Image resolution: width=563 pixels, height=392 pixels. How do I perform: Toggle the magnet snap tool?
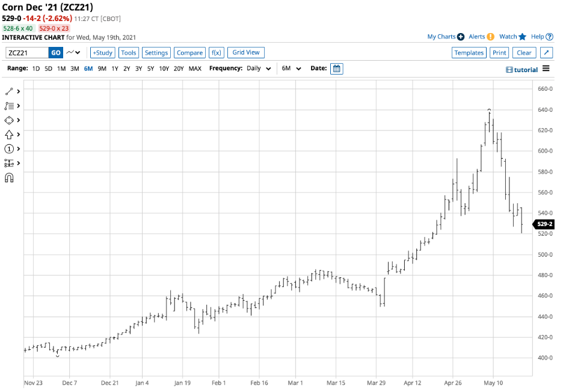[x=9, y=178]
